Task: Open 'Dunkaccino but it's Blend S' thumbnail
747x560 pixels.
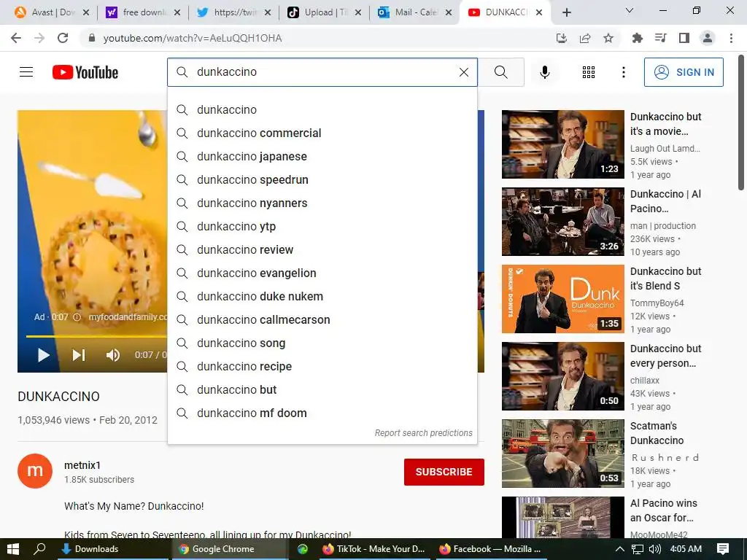Action: (562, 298)
